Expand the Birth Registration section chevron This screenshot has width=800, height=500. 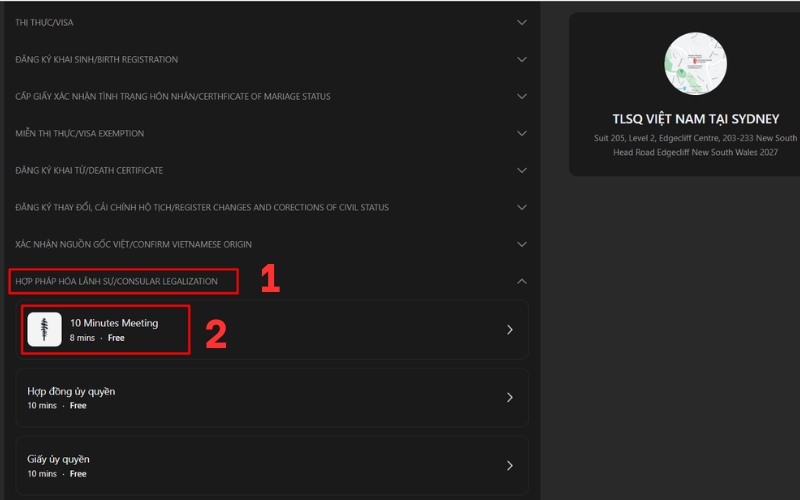pos(521,59)
